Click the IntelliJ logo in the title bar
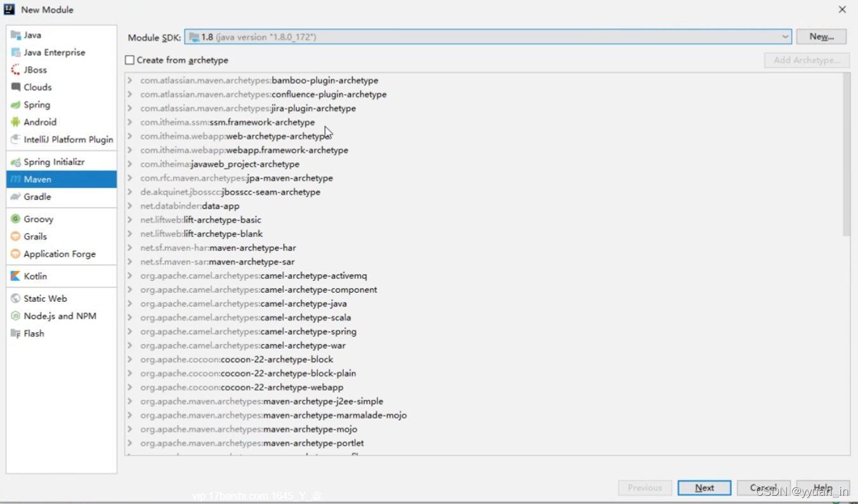Viewport: 858px width, 504px height. (10, 10)
